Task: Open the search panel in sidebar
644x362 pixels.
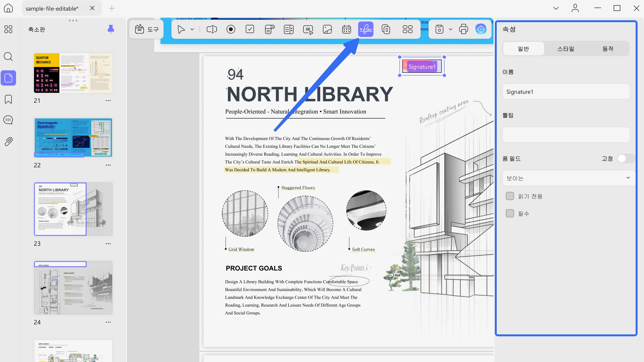Action: pos(8,57)
